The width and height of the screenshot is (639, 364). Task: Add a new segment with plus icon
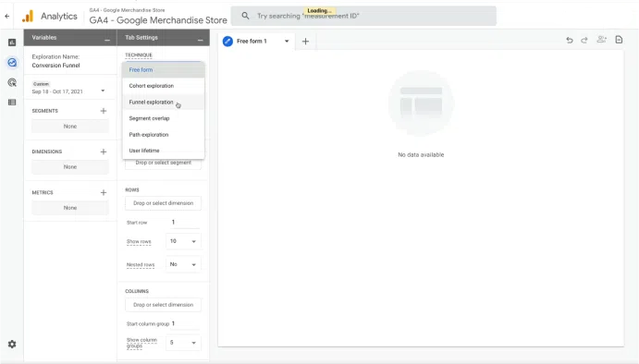(x=104, y=111)
